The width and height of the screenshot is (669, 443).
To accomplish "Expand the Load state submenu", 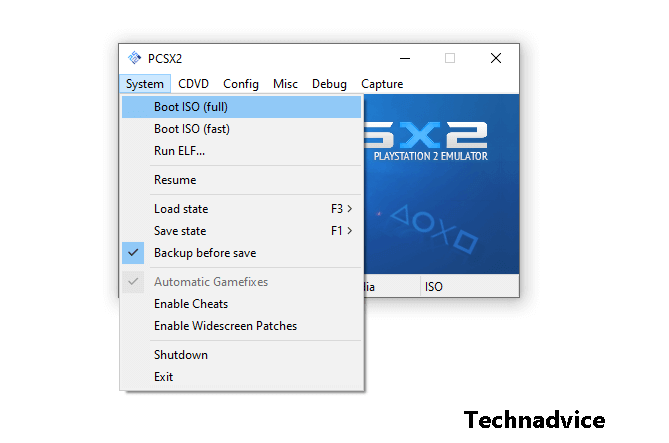I will (x=241, y=209).
